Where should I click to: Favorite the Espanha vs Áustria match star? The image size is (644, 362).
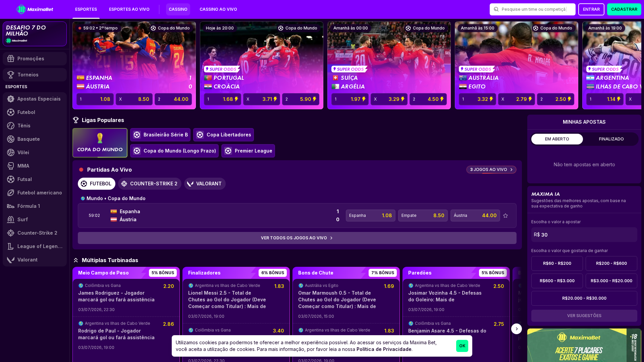coord(505,216)
